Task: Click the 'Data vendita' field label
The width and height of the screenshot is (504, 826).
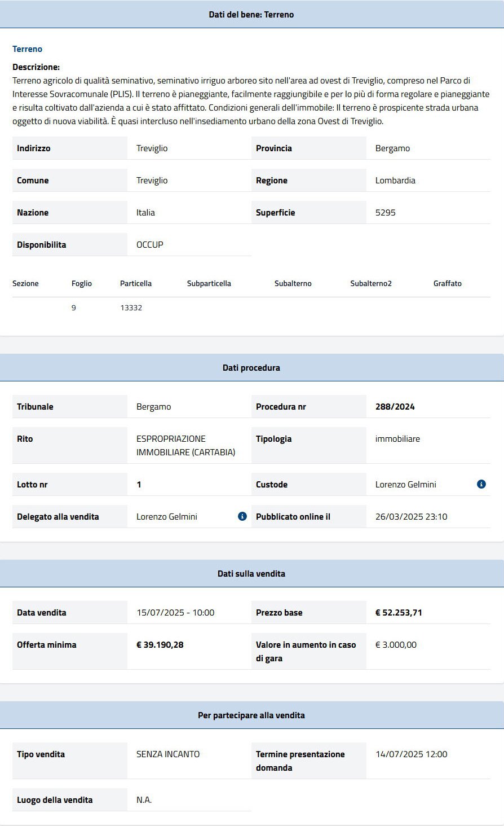Action: click(x=42, y=613)
